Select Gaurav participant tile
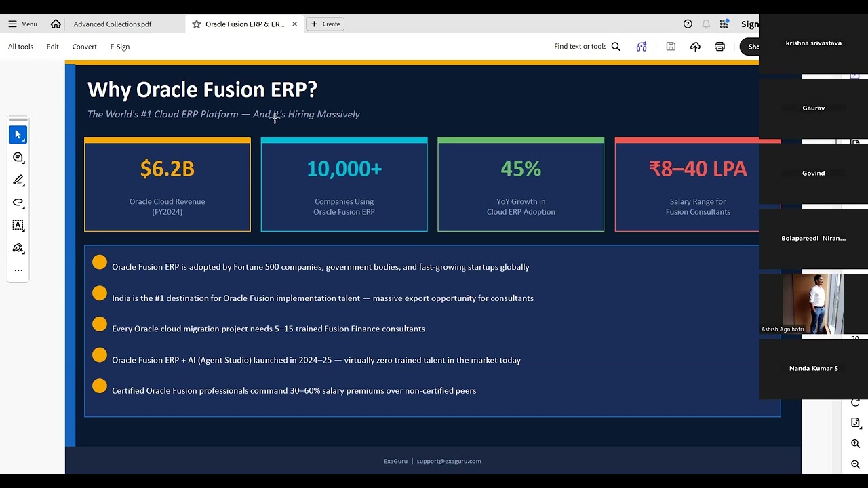 click(x=814, y=108)
